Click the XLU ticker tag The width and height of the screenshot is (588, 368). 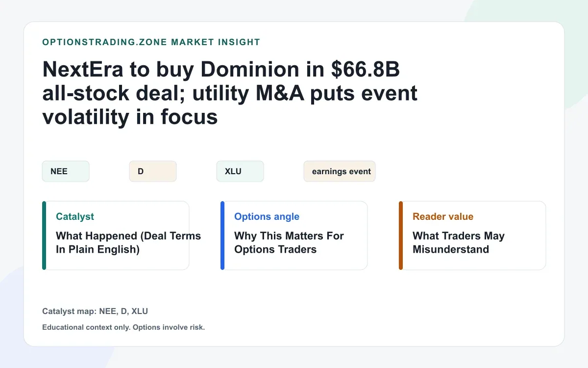pos(240,171)
